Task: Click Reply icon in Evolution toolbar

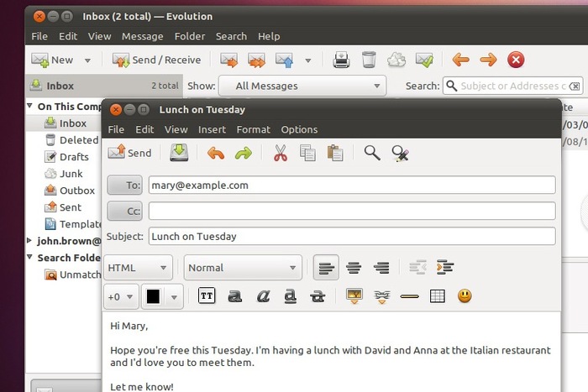Action: click(x=229, y=60)
